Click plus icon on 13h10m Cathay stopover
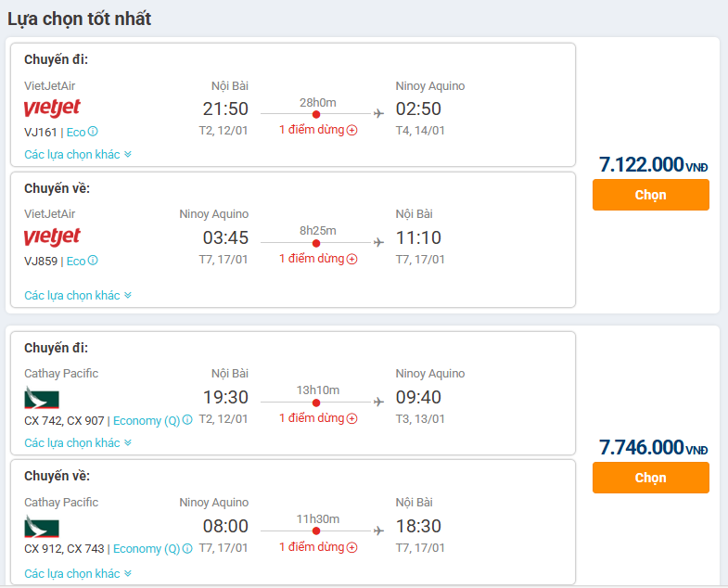 coord(352,418)
